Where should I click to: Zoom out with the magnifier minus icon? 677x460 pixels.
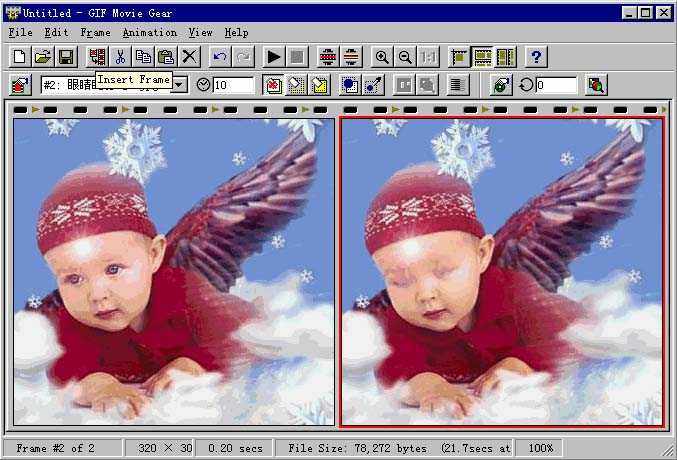(404, 57)
